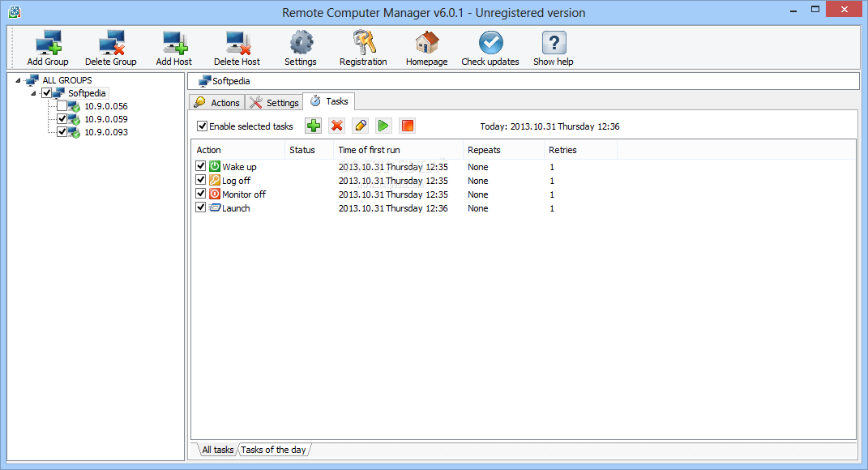Viewport: 868px width, 470px height.
Task: Switch to the Actions tab
Action: point(216,102)
